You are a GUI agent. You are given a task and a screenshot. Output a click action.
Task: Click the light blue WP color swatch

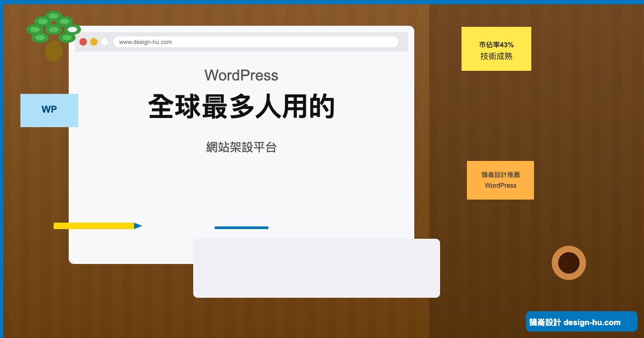tap(49, 110)
